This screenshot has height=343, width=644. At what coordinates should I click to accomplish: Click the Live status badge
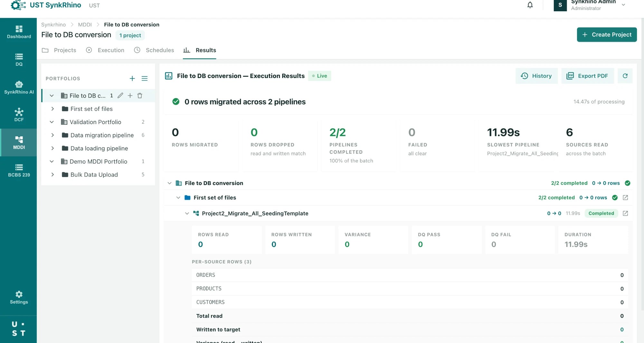coord(319,76)
